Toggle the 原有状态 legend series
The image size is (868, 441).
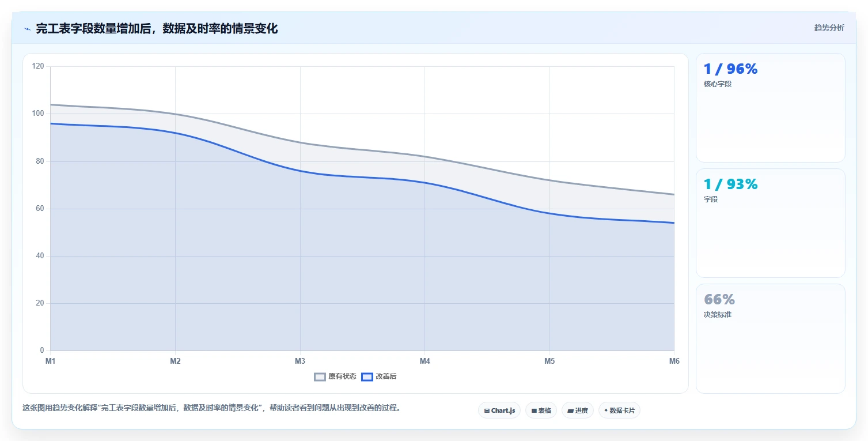click(335, 376)
